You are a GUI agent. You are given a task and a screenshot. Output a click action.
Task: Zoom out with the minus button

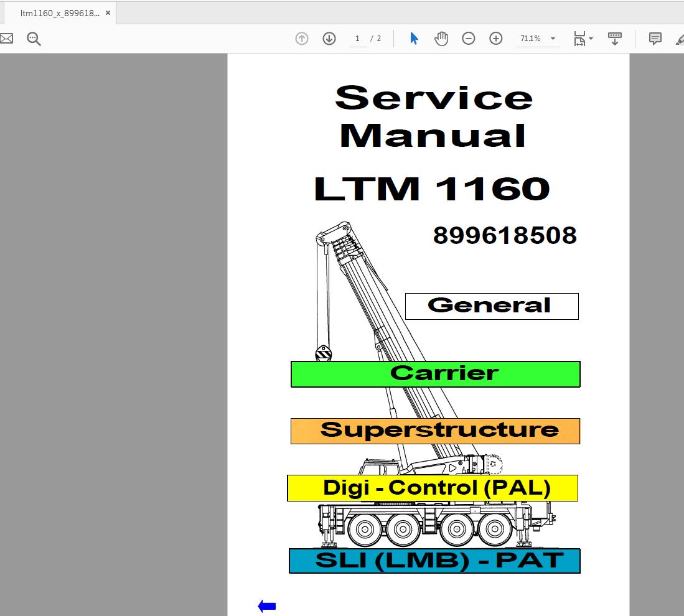coord(468,39)
